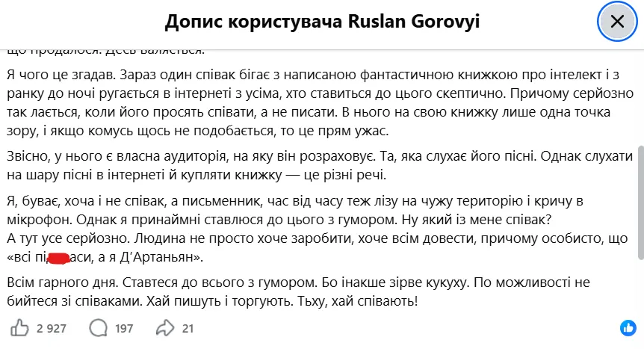This screenshot has height=349, width=644.
Task: Show the 197 comments count
Action: pyautogui.click(x=123, y=328)
